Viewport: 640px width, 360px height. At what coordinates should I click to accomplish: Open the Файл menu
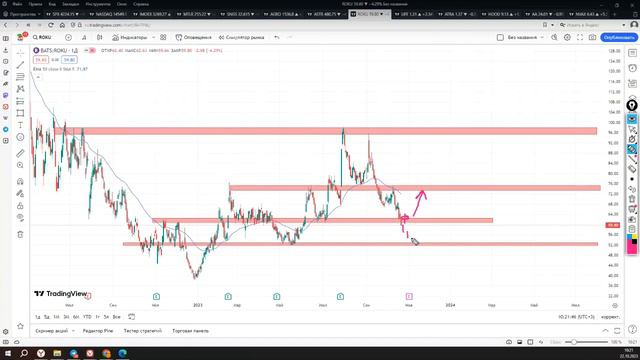17,4
